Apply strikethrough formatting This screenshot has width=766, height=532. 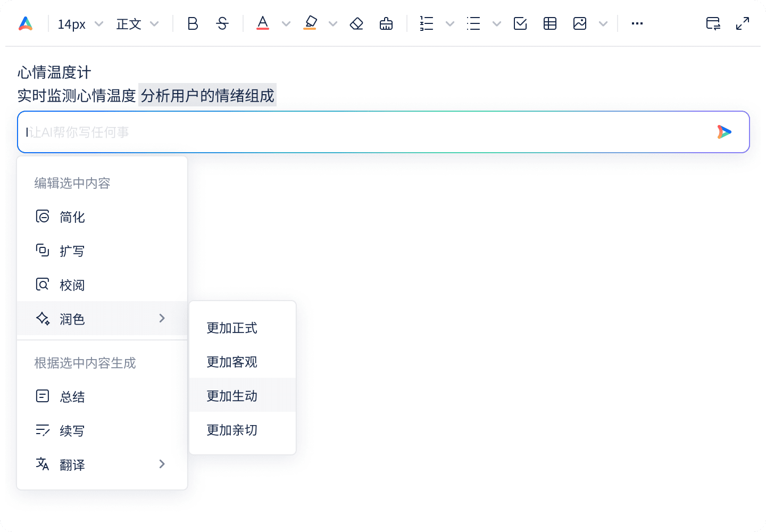tap(222, 23)
